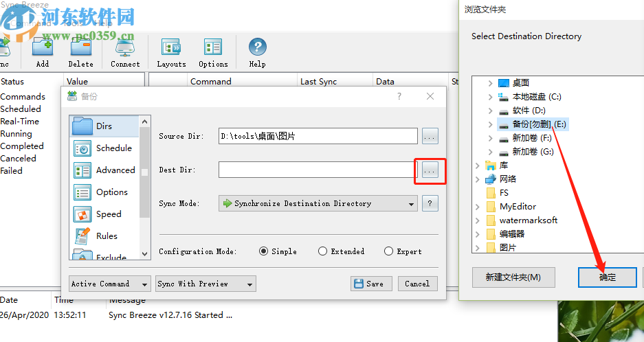Open the Active Command dropdown
644x342 pixels.
tap(110, 284)
